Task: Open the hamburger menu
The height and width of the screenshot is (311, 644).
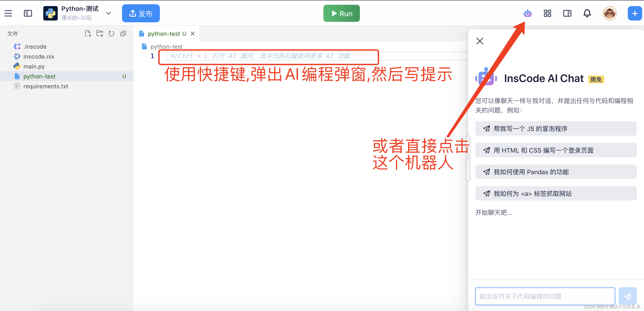Action: pyautogui.click(x=8, y=13)
